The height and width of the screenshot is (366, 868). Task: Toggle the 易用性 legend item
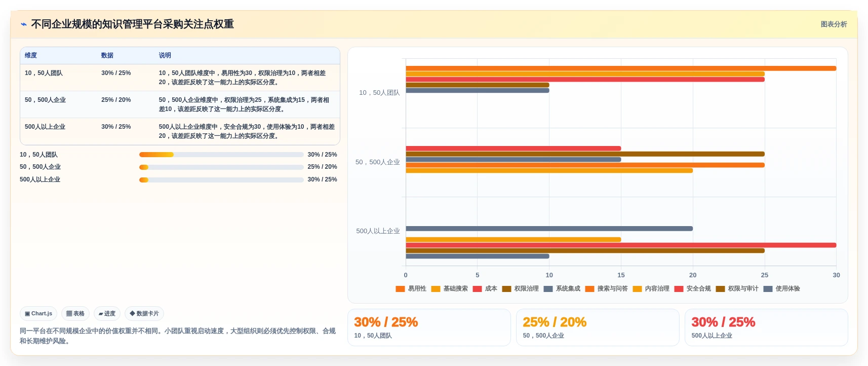point(411,289)
